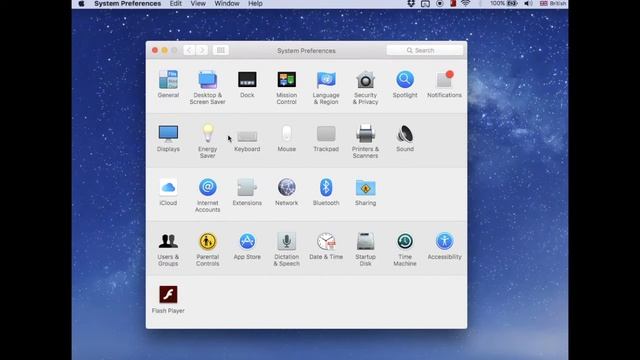
Task: Open Extensions preferences
Action: pos(247,192)
